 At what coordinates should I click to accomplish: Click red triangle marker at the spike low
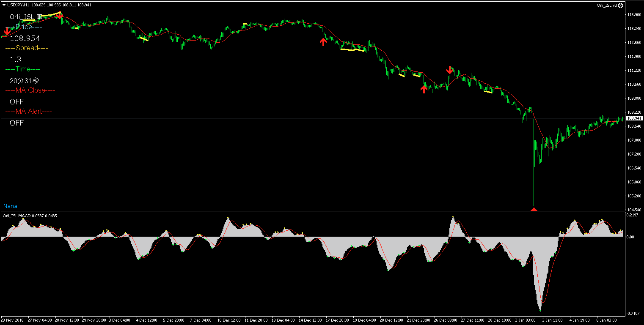pyautogui.click(x=534, y=209)
